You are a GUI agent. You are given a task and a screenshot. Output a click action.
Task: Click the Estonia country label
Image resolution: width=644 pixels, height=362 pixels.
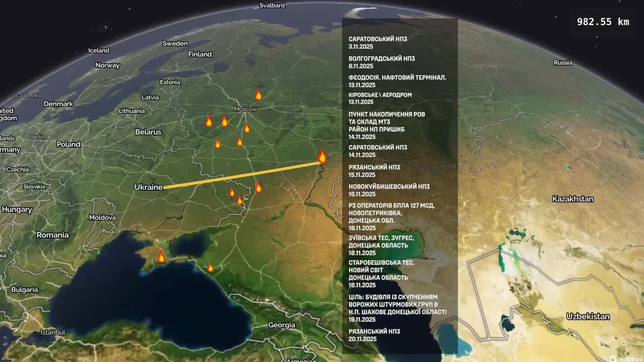coord(170,82)
